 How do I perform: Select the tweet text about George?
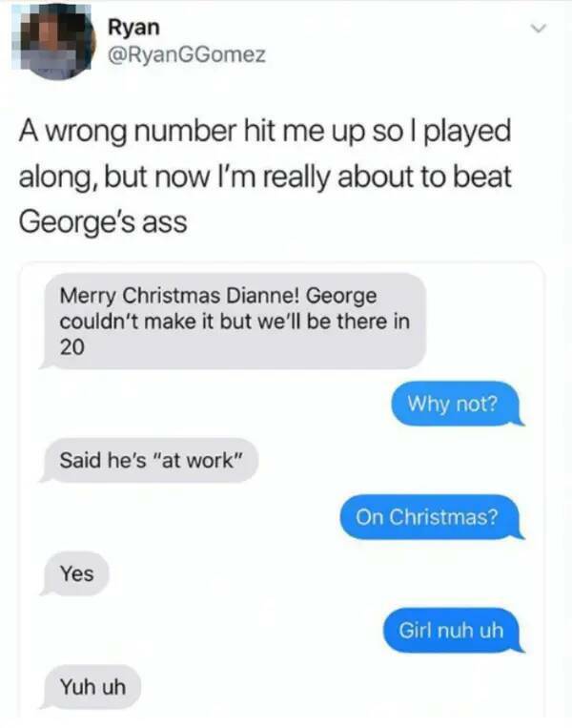click(265, 176)
